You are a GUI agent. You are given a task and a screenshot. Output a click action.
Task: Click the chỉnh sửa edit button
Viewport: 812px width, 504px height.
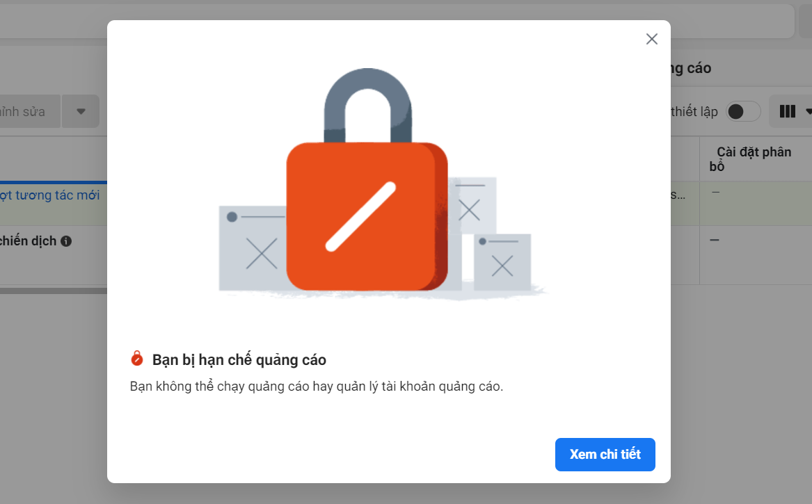click(27, 111)
